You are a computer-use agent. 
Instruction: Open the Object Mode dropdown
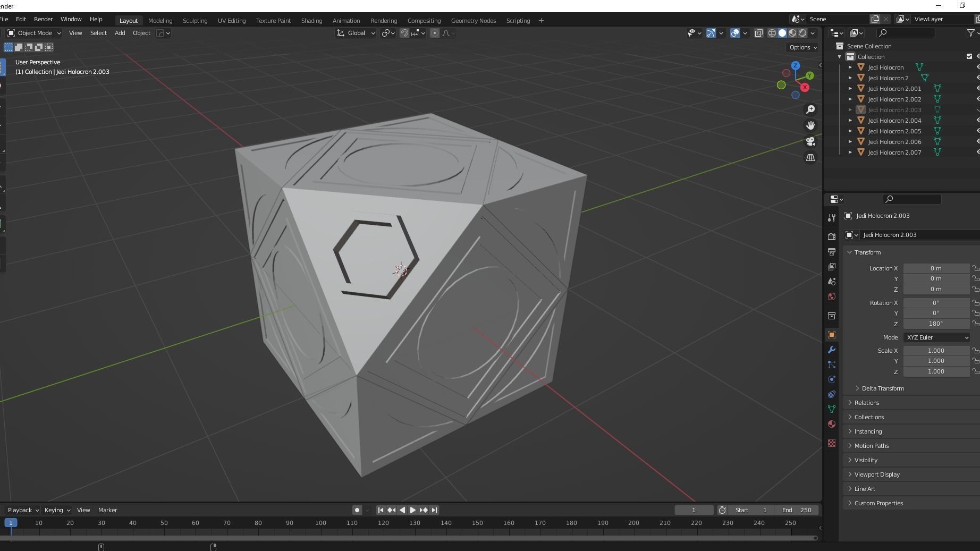(34, 33)
